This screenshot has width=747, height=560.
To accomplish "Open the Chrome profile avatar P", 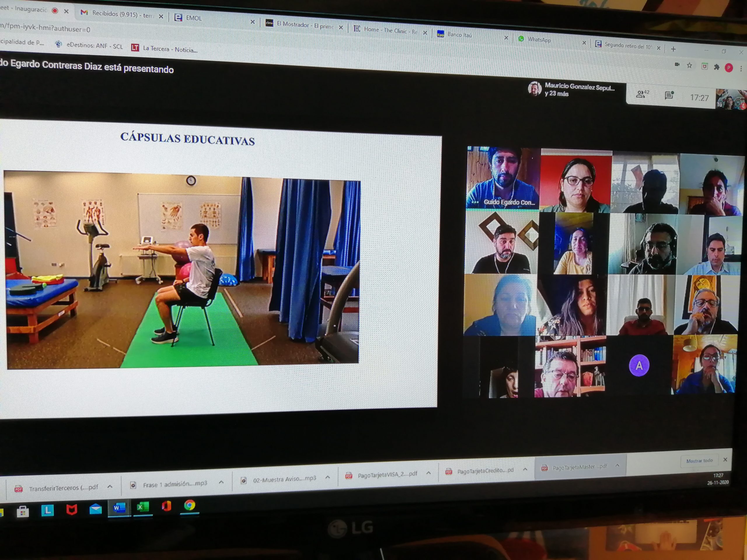I will (729, 68).
